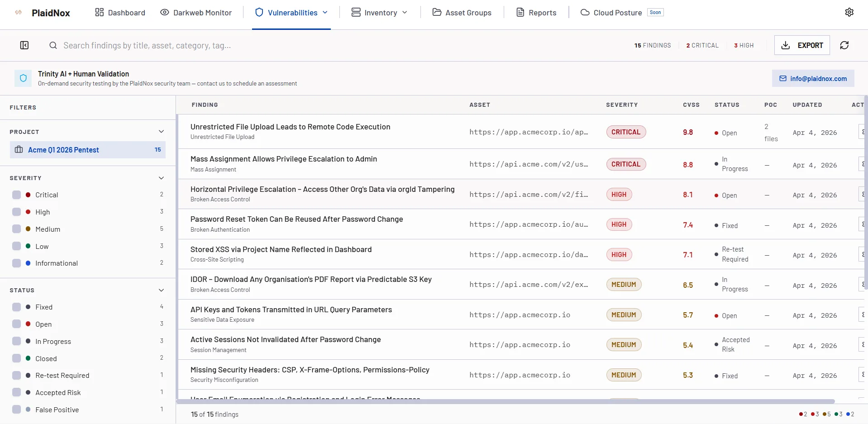Click the Cloud Posture cloud icon

[586, 12]
